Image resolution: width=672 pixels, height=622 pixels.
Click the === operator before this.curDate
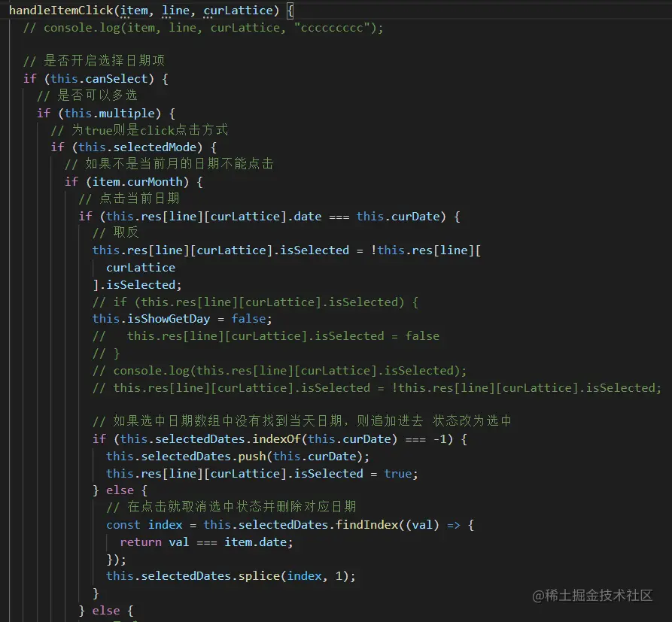tap(339, 217)
